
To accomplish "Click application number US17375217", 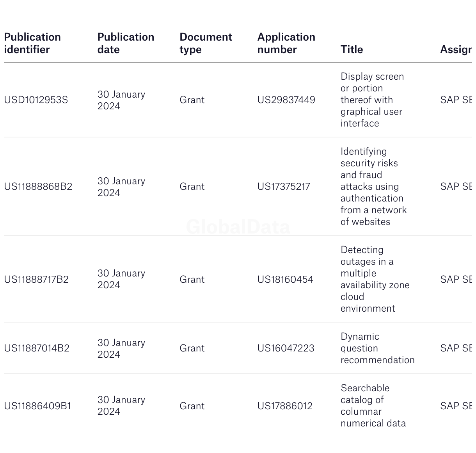I will pyautogui.click(x=284, y=187).
